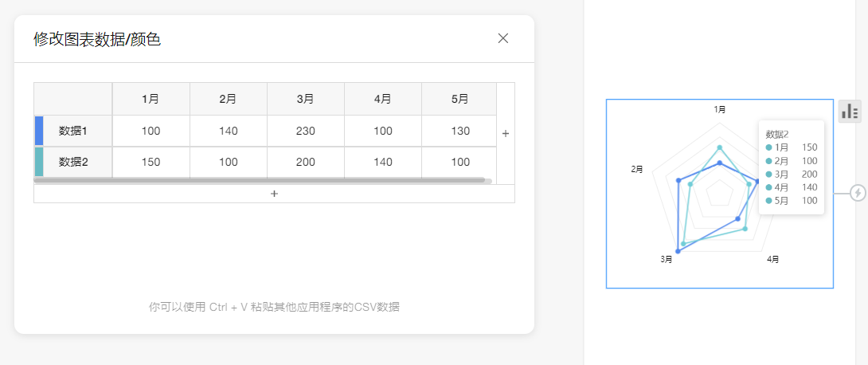Screen dimensions: 868x365
Task: Edit 数据2 value 200 for 3月
Action: click(305, 162)
